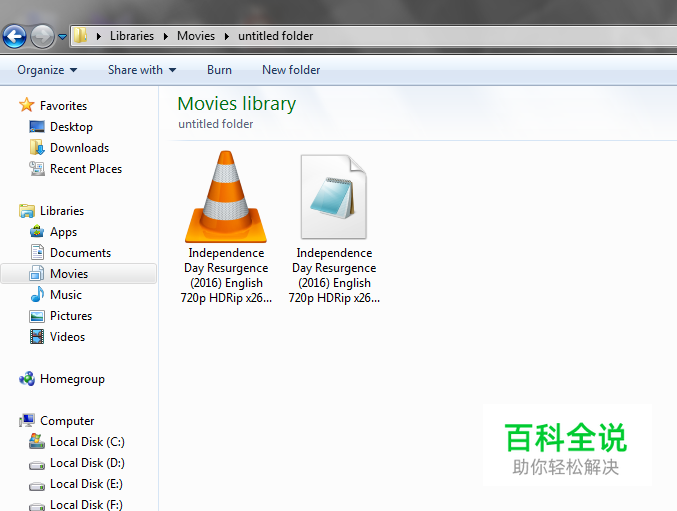Select Movies in the navigation pane
Image resolution: width=677 pixels, height=511 pixels.
click(69, 274)
